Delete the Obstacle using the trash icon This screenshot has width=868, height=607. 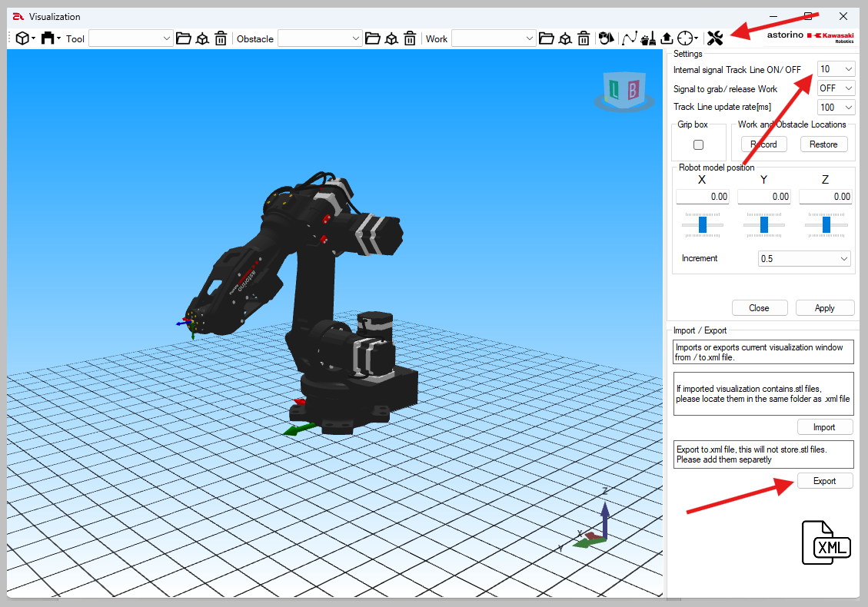tap(410, 38)
